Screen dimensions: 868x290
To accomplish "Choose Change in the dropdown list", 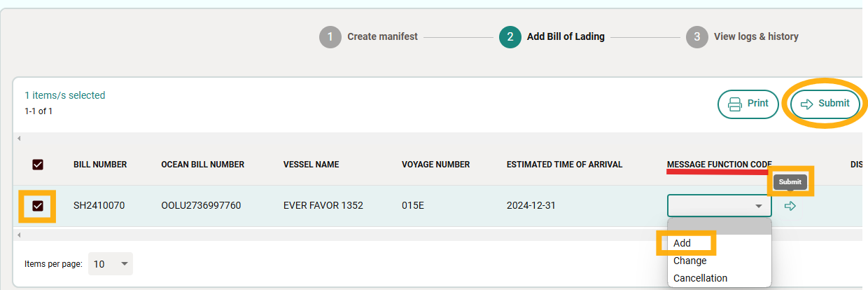I will coord(690,261).
